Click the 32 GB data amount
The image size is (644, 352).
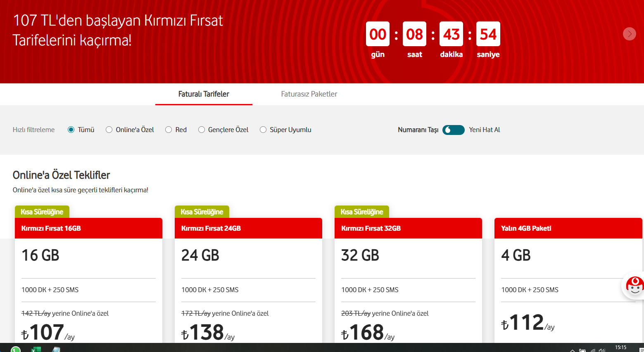coord(360,255)
